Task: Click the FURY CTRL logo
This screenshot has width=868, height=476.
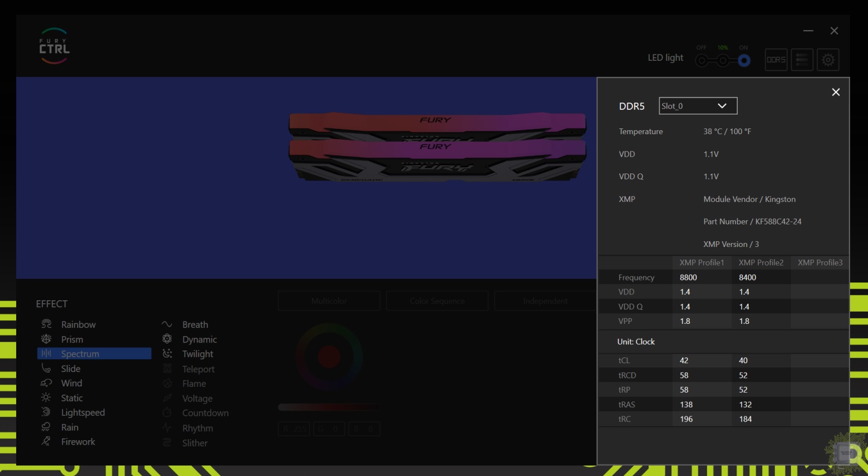Action: tap(54, 46)
